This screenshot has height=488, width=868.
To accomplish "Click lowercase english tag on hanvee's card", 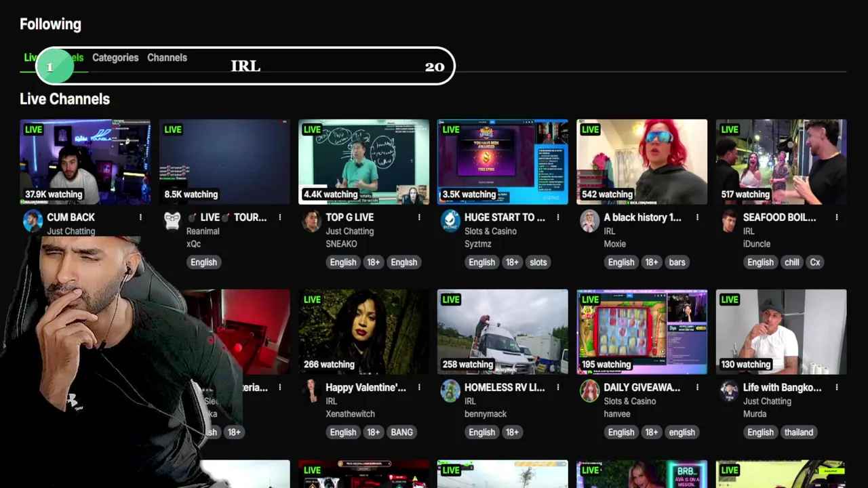I will click(682, 432).
